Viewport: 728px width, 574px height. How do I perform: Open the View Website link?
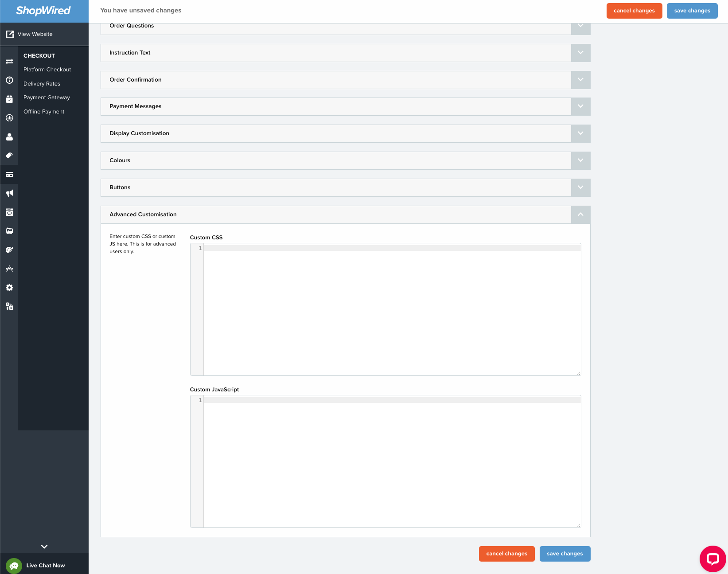pyautogui.click(x=35, y=34)
